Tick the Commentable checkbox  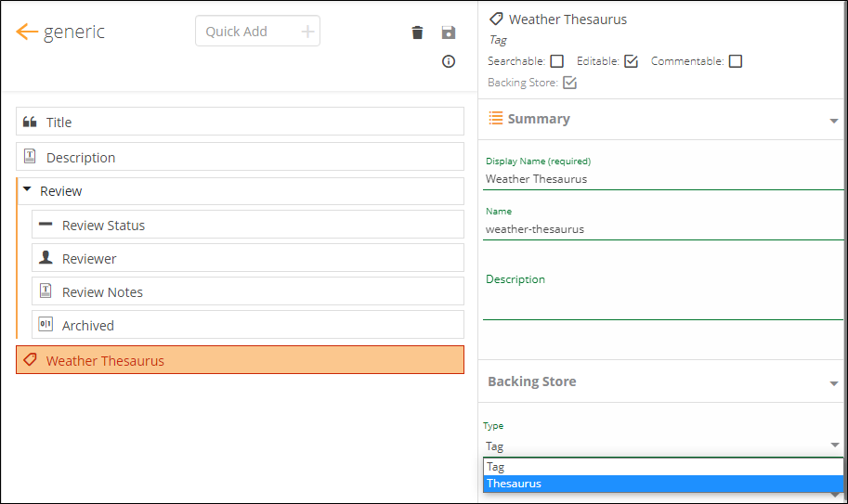point(736,61)
